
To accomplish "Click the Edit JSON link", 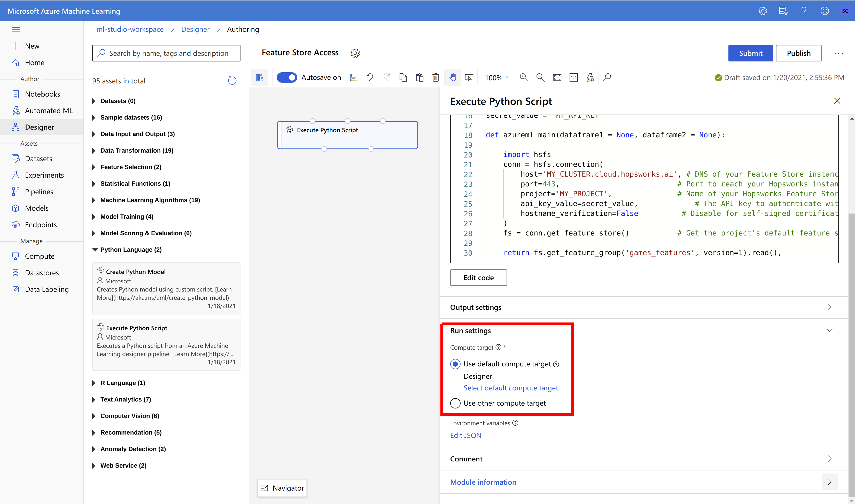I will point(465,435).
